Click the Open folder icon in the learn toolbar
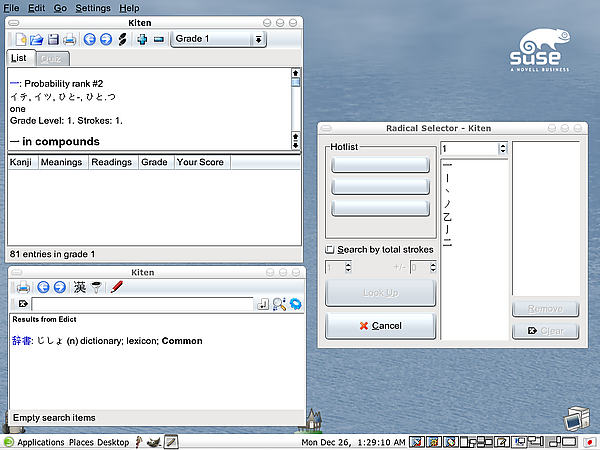The width and height of the screenshot is (600, 450). (37, 39)
